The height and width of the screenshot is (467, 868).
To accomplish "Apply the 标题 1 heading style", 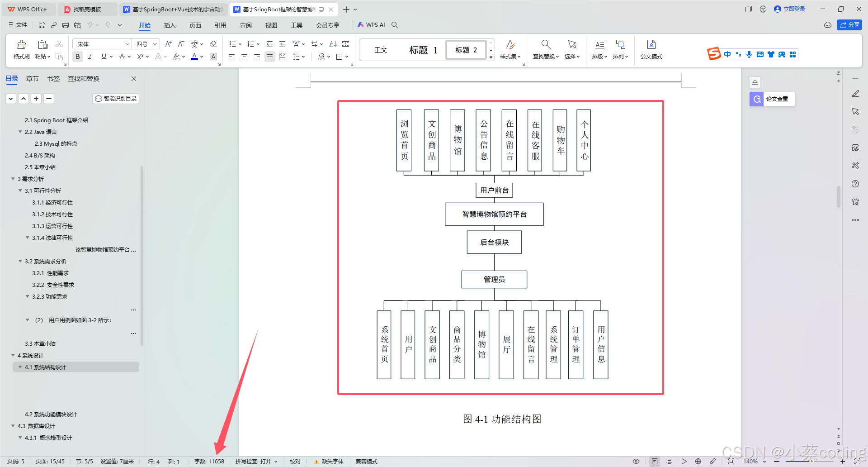I will pyautogui.click(x=423, y=50).
